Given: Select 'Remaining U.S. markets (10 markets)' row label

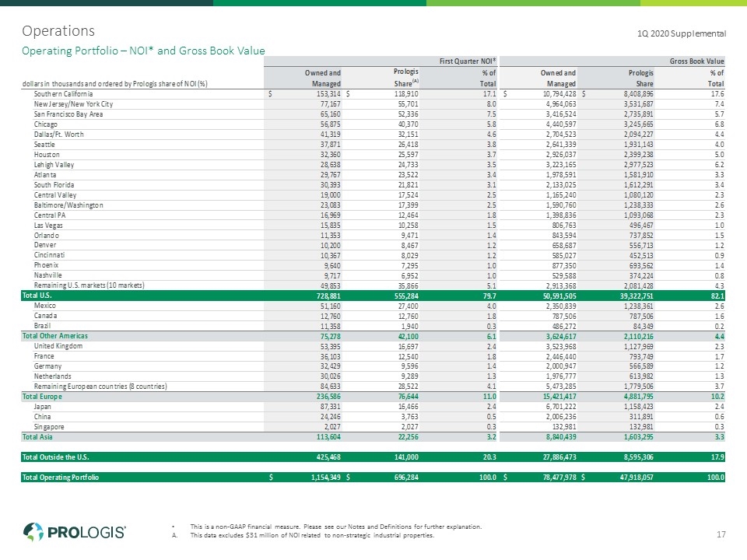Looking at the screenshot, I should pos(89,285).
